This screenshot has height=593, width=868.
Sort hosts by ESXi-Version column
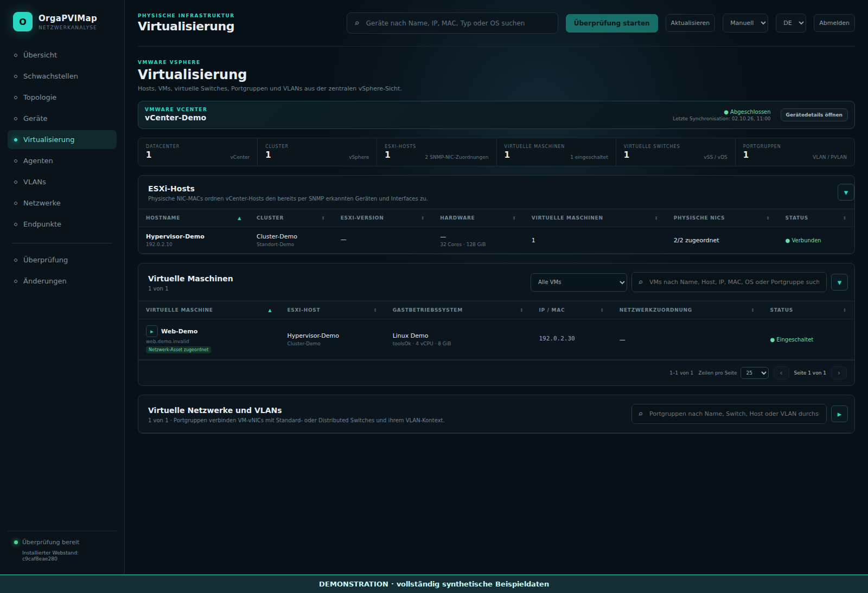coord(382,218)
